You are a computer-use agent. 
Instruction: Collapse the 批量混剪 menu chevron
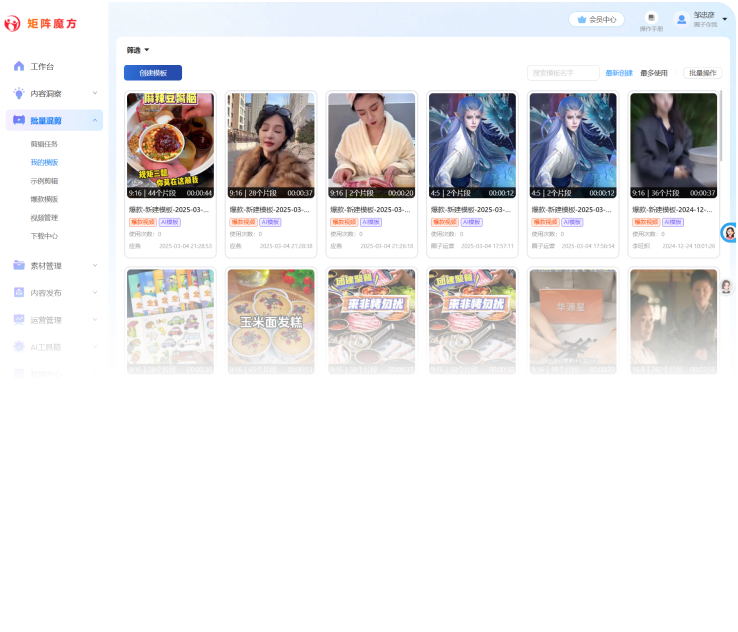95,120
